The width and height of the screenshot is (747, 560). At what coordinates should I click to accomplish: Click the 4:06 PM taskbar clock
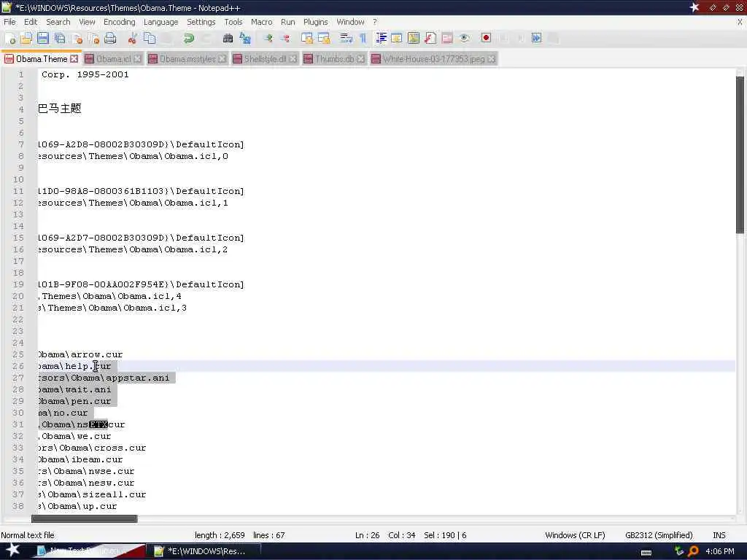pos(719,551)
